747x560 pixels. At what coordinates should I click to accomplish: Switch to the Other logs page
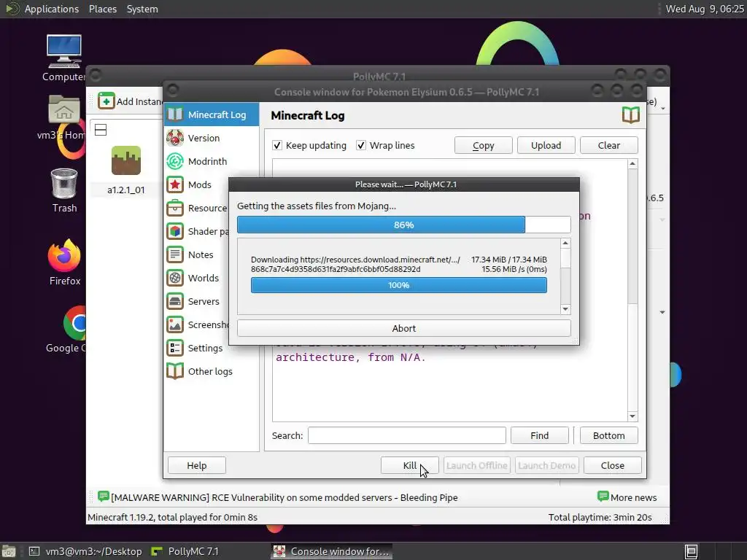point(212,371)
